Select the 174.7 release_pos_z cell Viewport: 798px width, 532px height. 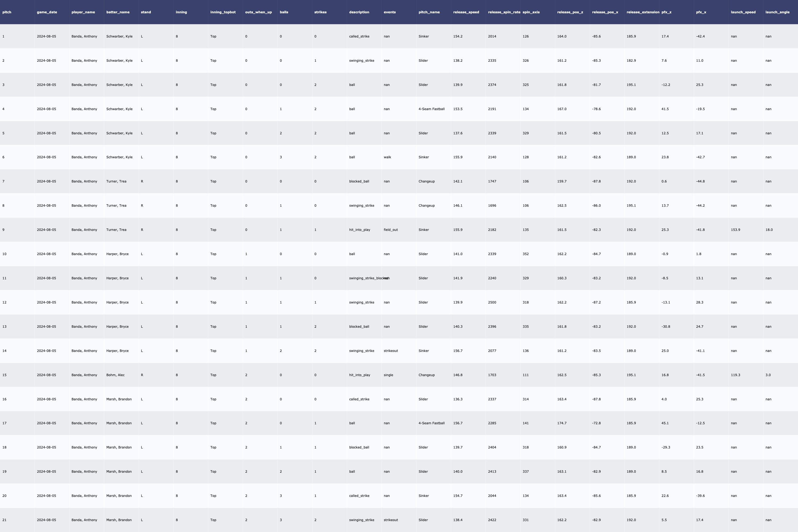(x=562, y=423)
